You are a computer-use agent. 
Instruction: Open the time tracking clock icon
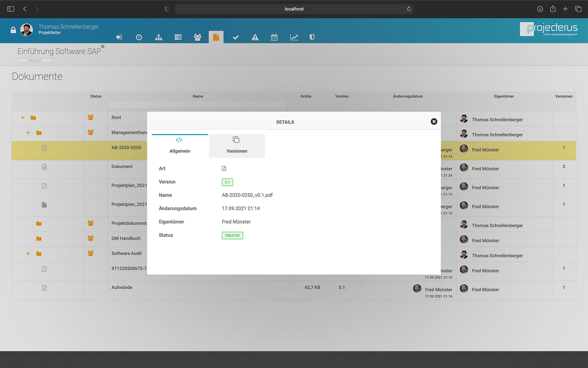tap(139, 37)
